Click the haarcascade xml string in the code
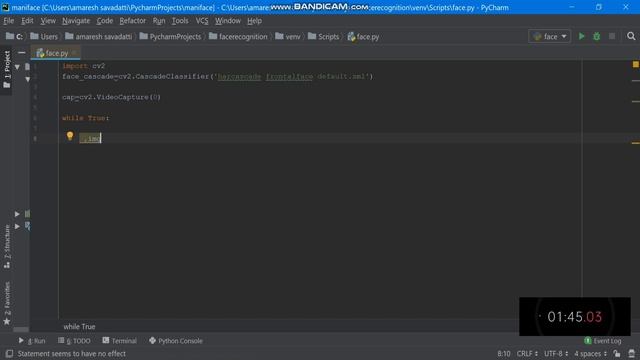 tap(292, 76)
